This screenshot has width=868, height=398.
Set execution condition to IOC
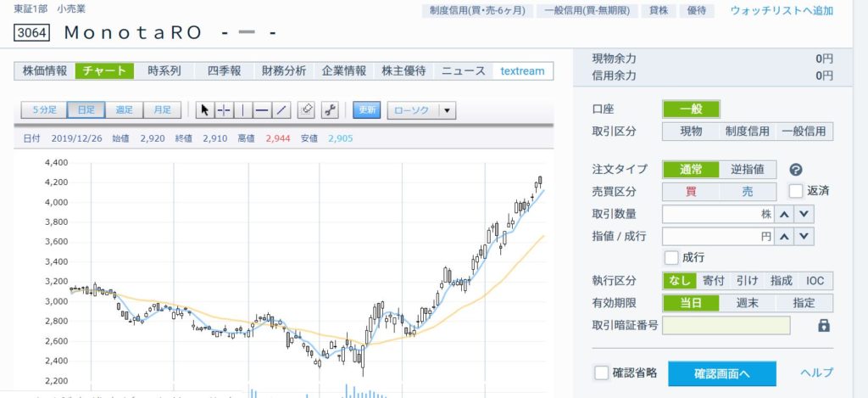pyautogui.click(x=815, y=281)
